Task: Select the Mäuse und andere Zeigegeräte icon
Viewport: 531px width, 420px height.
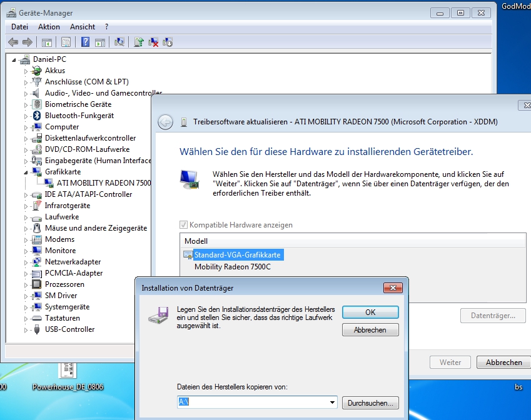Action: coord(36,228)
